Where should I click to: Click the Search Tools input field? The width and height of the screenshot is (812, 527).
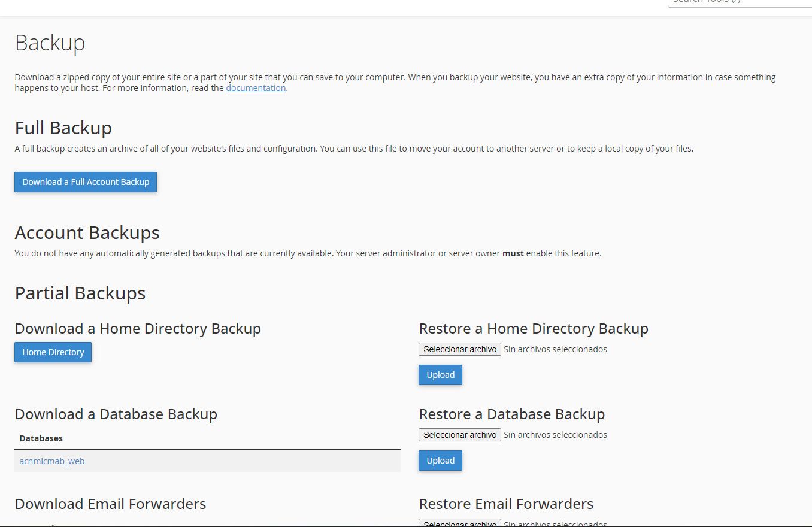[740, 2]
